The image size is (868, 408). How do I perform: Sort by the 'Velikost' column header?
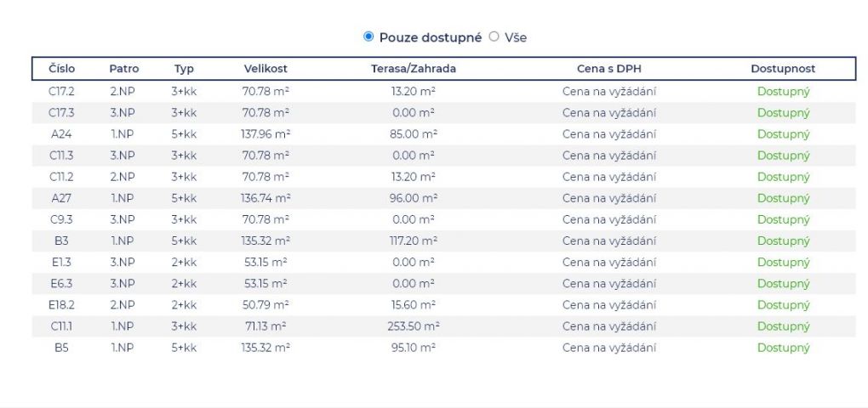point(266,69)
